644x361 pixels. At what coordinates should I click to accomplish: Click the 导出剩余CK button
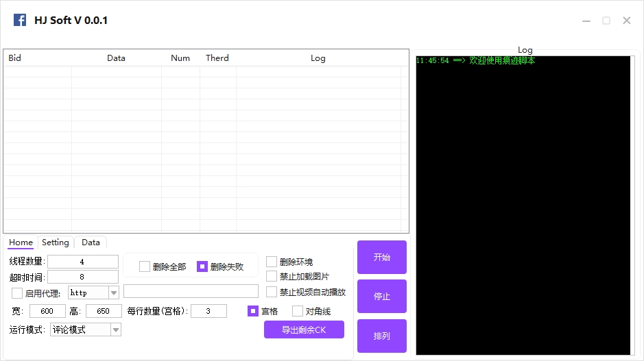[x=304, y=329]
